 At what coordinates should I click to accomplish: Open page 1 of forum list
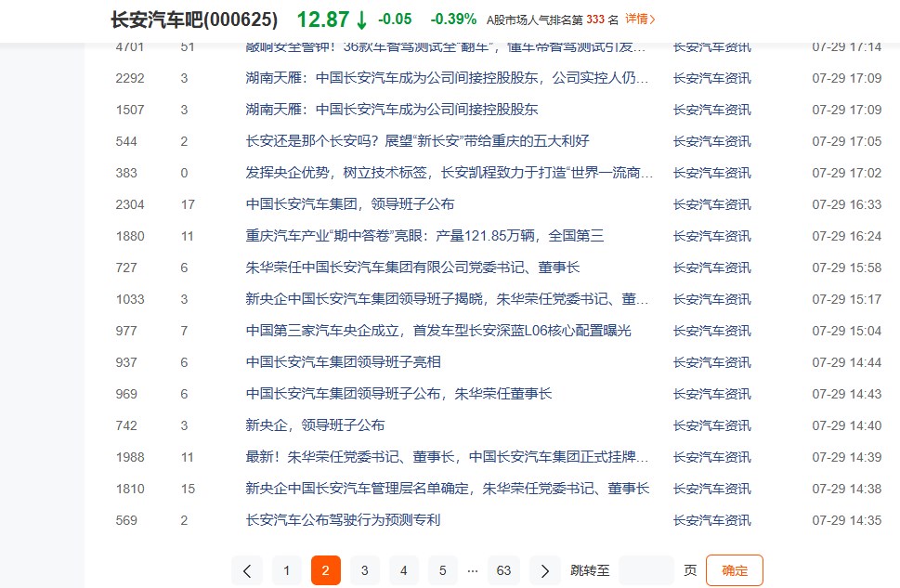click(x=286, y=570)
